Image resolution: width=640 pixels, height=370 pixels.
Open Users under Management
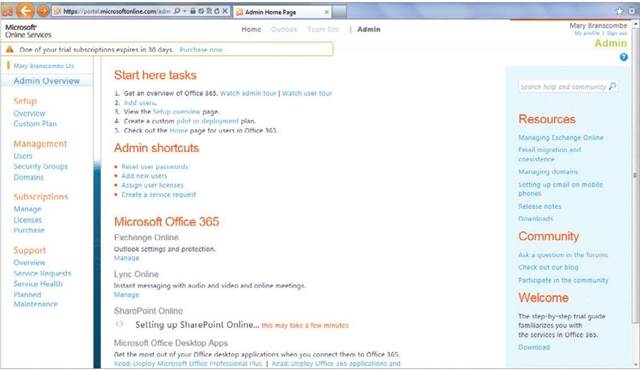[22, 156]
